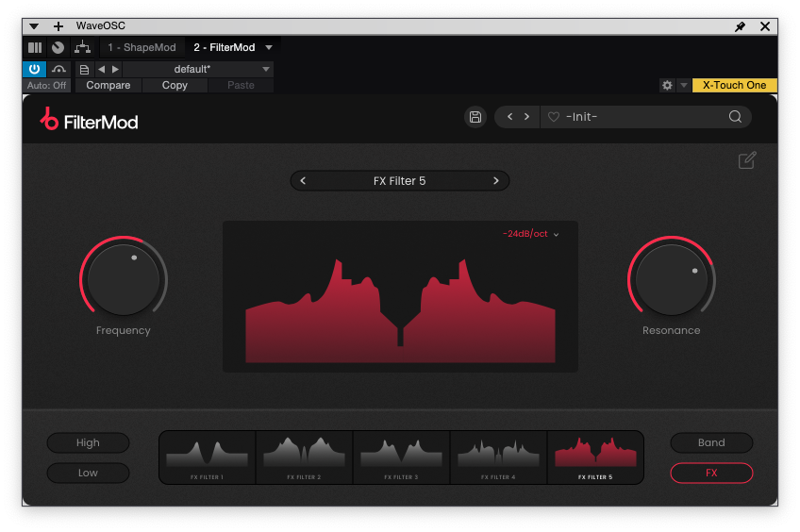Pin the WaveOSC window
The height and width of the screenshot is (532, 800).
click(x=740, y=26)
